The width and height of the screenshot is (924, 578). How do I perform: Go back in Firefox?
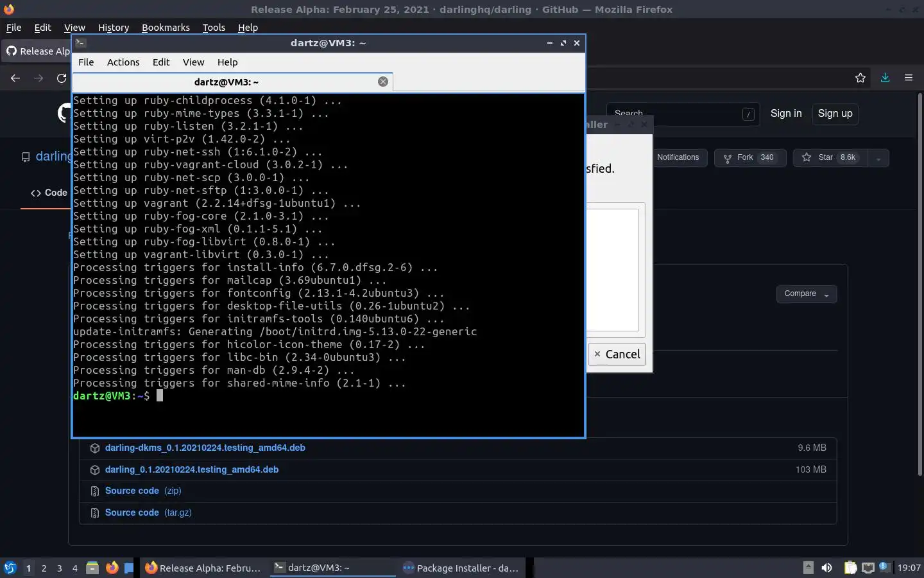(15, 78)
